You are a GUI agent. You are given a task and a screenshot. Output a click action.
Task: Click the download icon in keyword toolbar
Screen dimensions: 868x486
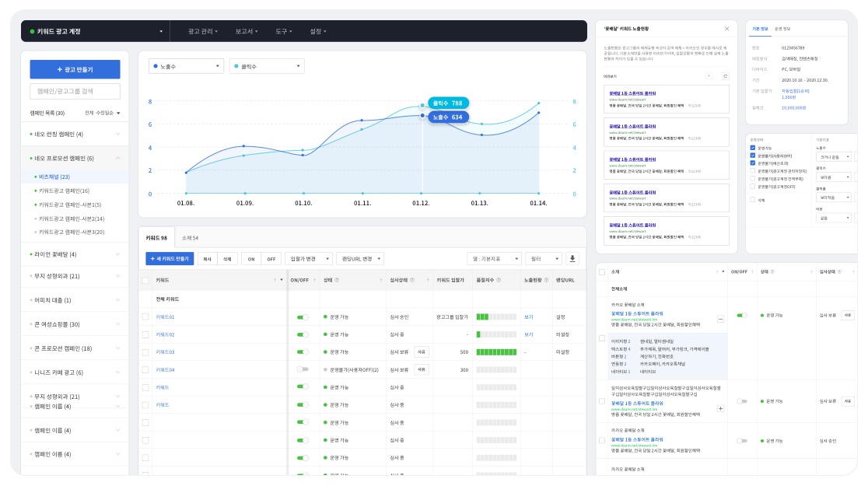click(573, 259)
